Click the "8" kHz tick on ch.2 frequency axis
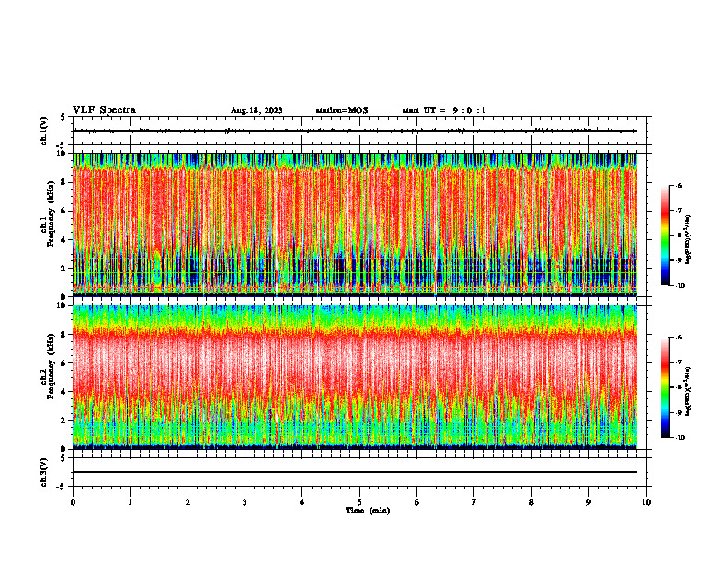 pyautogui.click(x=63, y=335)
